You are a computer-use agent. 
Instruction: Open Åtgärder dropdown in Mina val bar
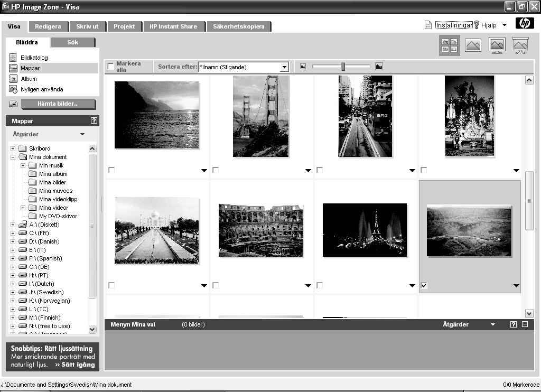(x=493, y=325)
